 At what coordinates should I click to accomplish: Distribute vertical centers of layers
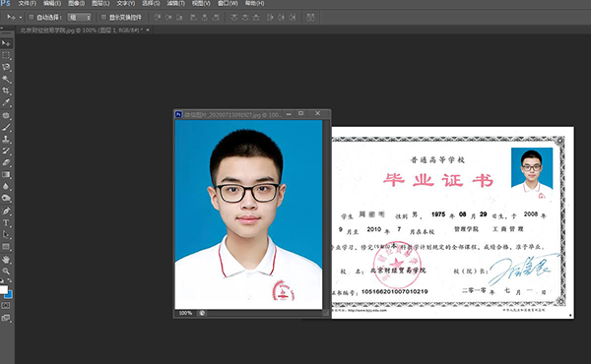pos(245,18)
